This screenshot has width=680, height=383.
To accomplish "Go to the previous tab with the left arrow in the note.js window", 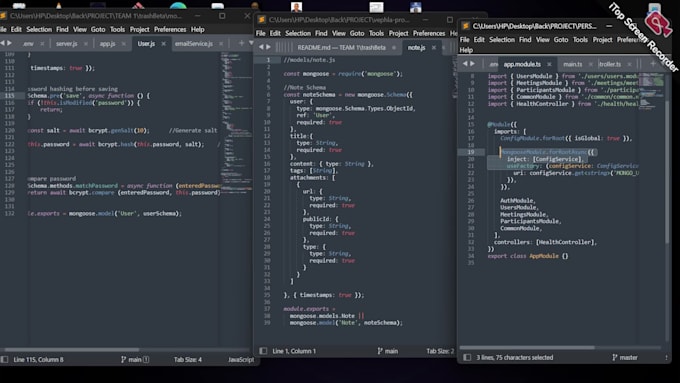I will 261,47.
